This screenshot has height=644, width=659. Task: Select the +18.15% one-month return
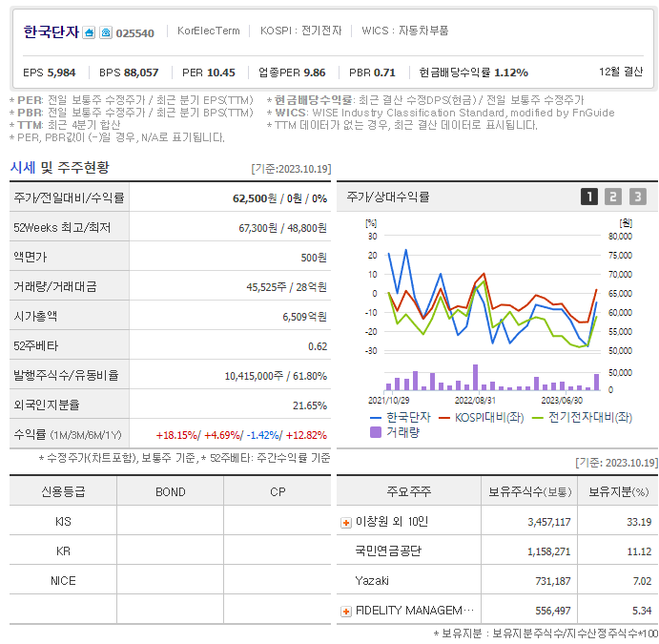tap(176, 435)
